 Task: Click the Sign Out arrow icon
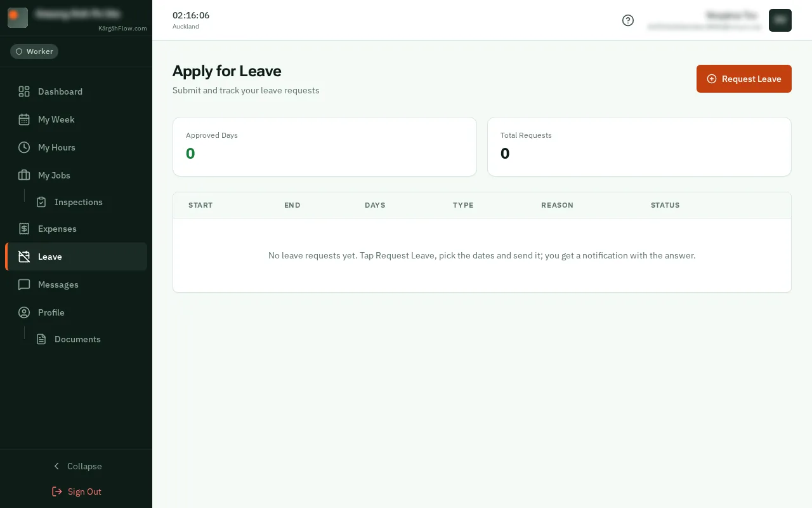57,491
